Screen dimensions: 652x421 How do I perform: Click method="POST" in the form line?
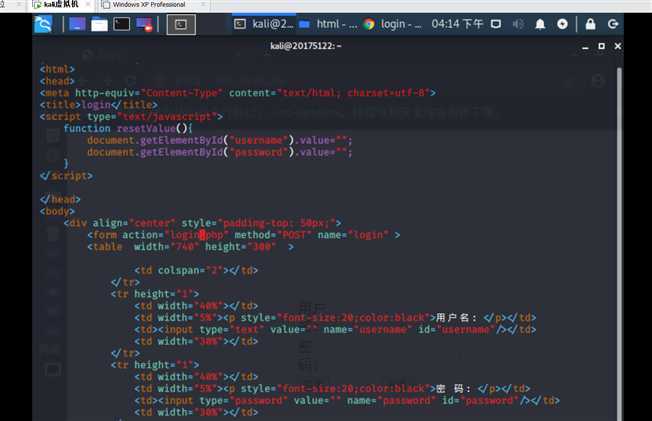point(273,235)
